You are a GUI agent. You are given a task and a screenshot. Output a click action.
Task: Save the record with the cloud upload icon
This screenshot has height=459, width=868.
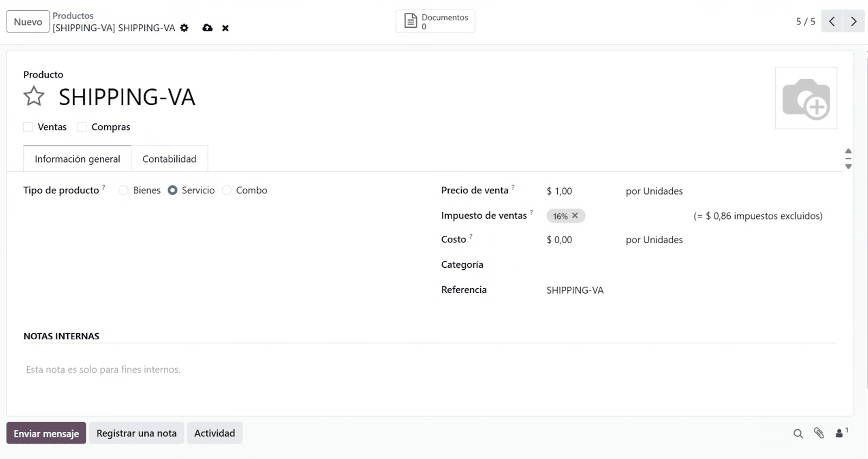pos(207,28)
